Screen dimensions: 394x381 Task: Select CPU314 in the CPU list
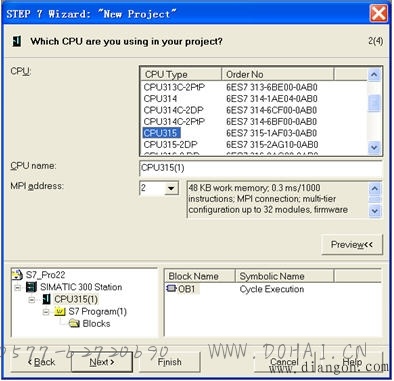point(160,99)
